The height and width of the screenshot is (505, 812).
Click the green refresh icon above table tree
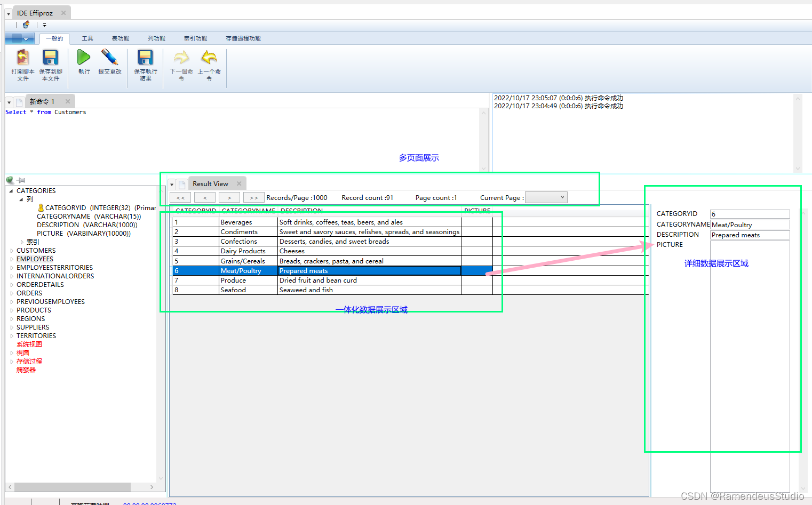point(10,180)
